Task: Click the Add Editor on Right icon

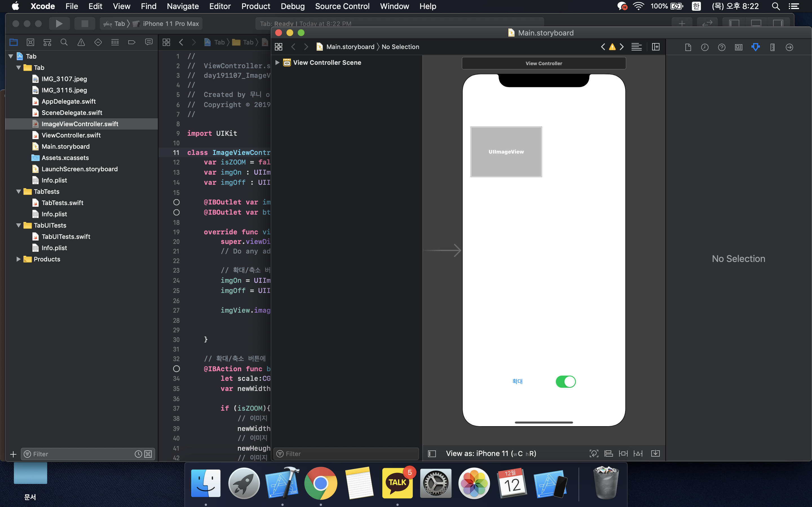Action: pos(655,47)
